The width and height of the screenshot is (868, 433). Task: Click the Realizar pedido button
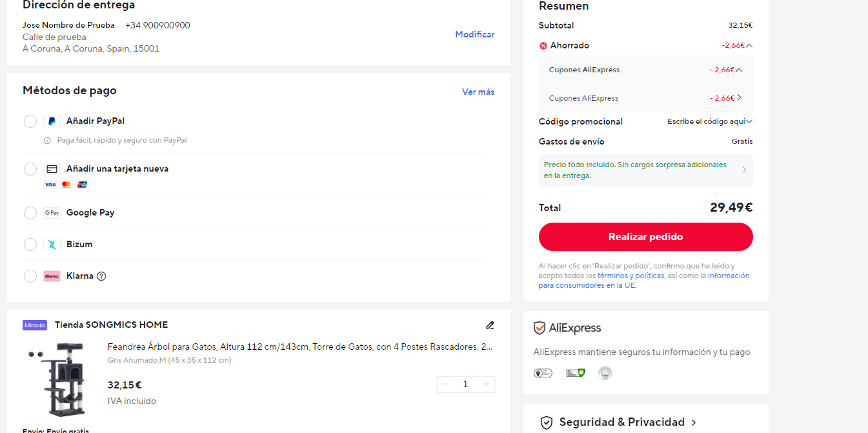pos(646,237)
